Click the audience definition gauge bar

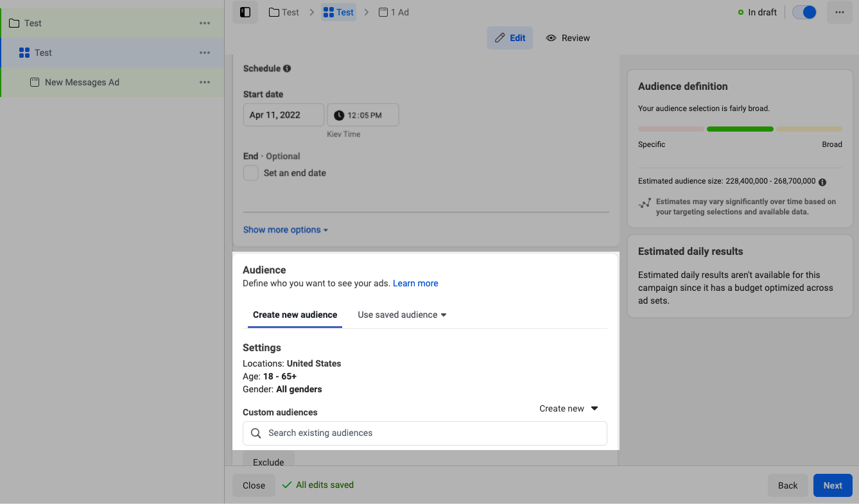[x=740, y=129]
